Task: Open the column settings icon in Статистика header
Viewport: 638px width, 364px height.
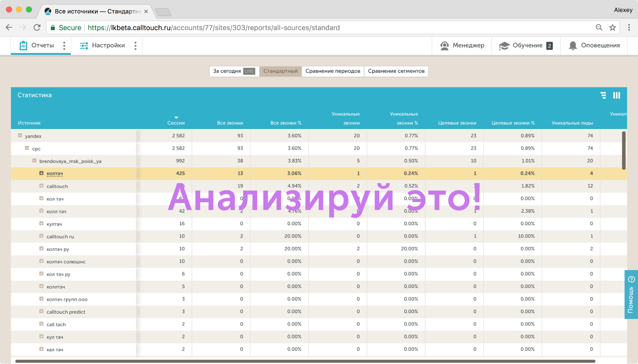Action: (x=616, y=95)
